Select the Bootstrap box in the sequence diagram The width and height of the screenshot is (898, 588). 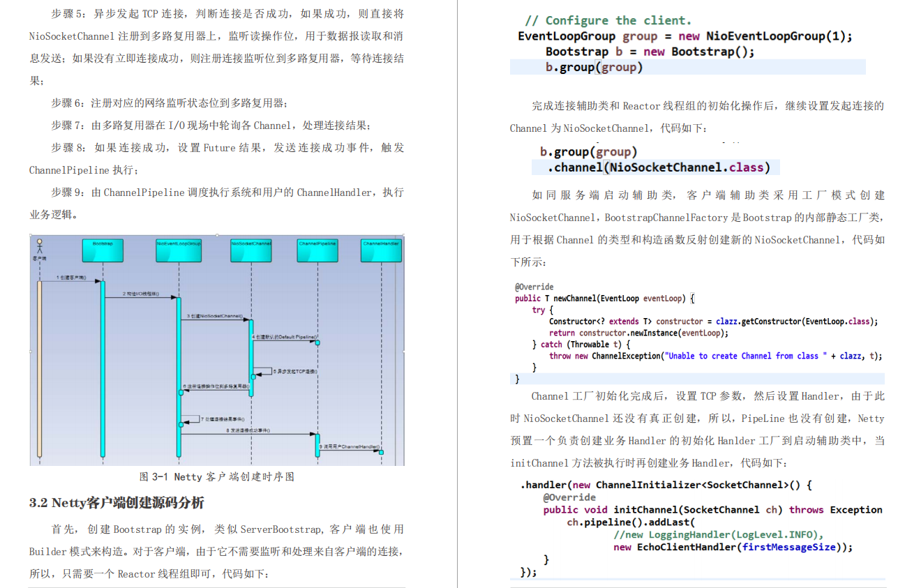(x=103, y=250)
